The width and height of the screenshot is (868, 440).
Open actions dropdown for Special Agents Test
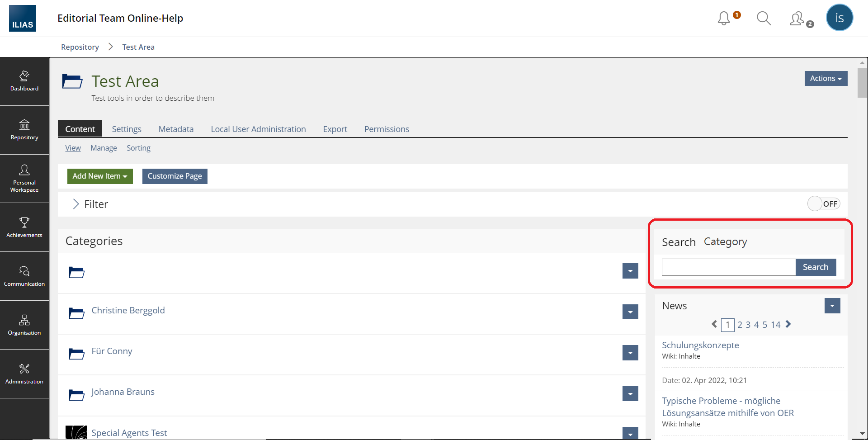(x=630, y=433)
